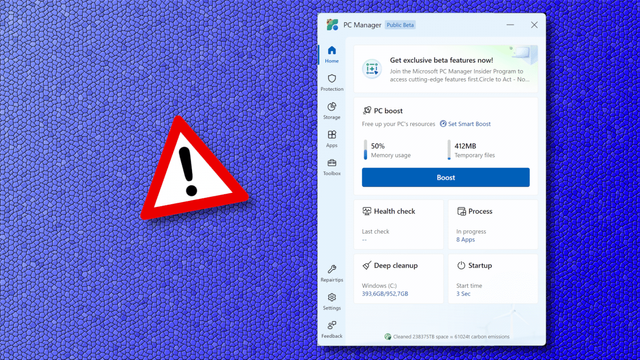Click the 50% memory usage value
This screenshot has height=360, width=640.
[378, 146]
